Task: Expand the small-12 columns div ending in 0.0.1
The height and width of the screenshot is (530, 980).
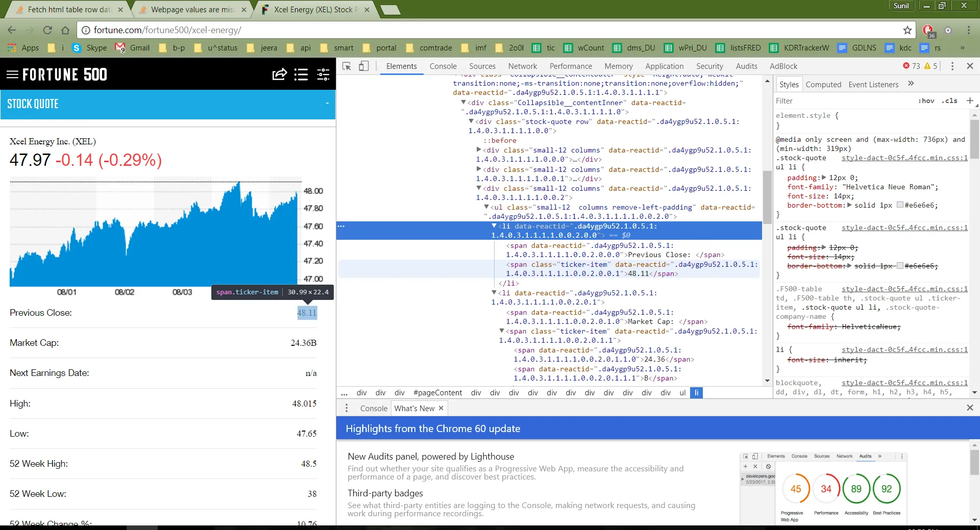Action: click(x=479, y=169)
